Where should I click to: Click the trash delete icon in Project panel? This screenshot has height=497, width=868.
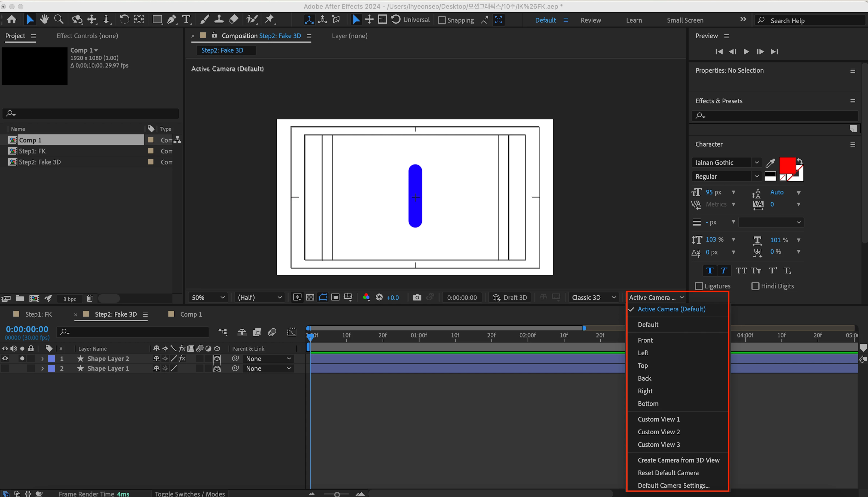click(89, 298)
